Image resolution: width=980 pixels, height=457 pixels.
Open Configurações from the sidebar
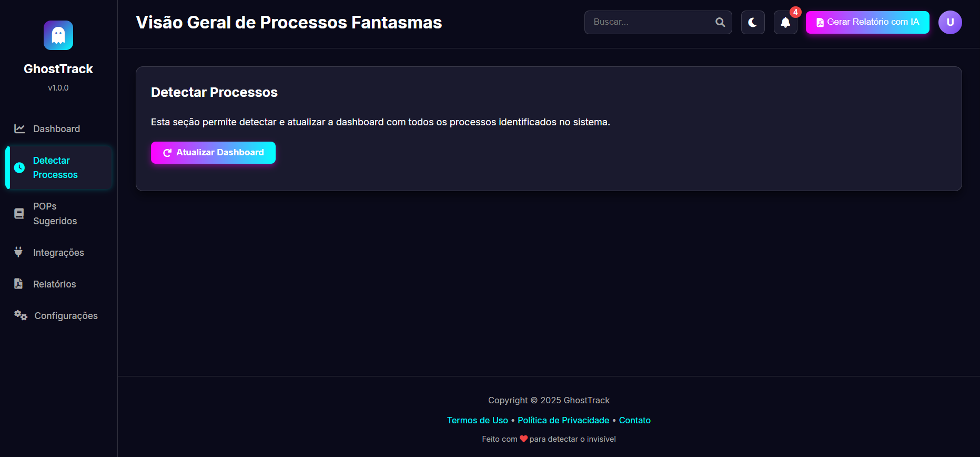[x=66, y=316]
